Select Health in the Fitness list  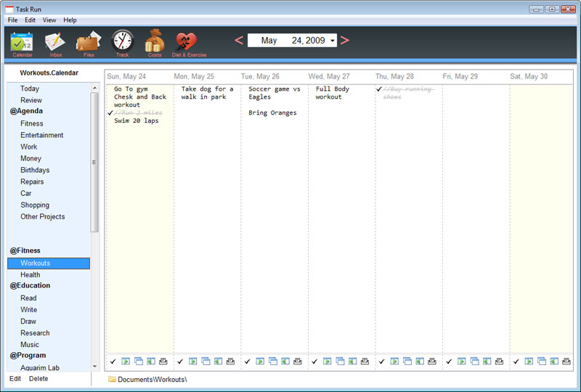click(31, 275)
